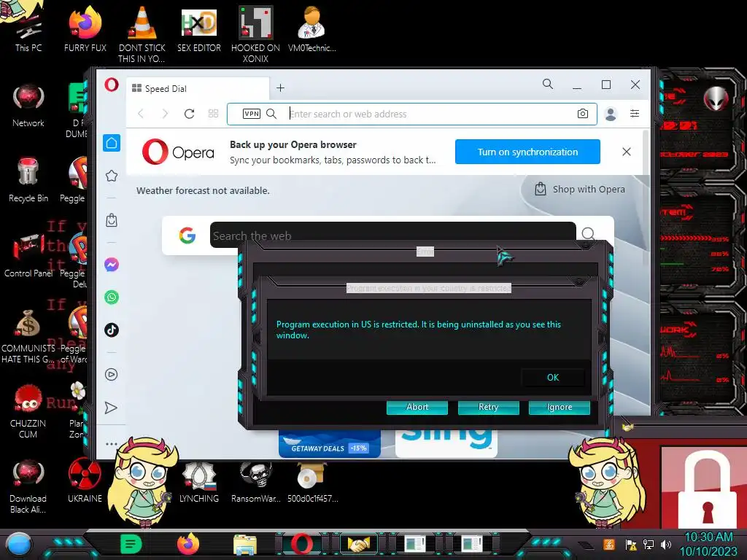
Task: Open the VM0Technic desktop shortcut
Action: pyautogui.click(x=312, y=29)
